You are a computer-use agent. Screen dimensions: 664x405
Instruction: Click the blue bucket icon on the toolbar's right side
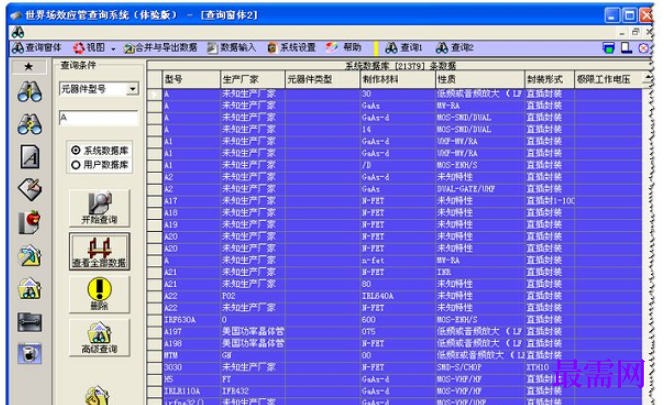click(609, 48)
